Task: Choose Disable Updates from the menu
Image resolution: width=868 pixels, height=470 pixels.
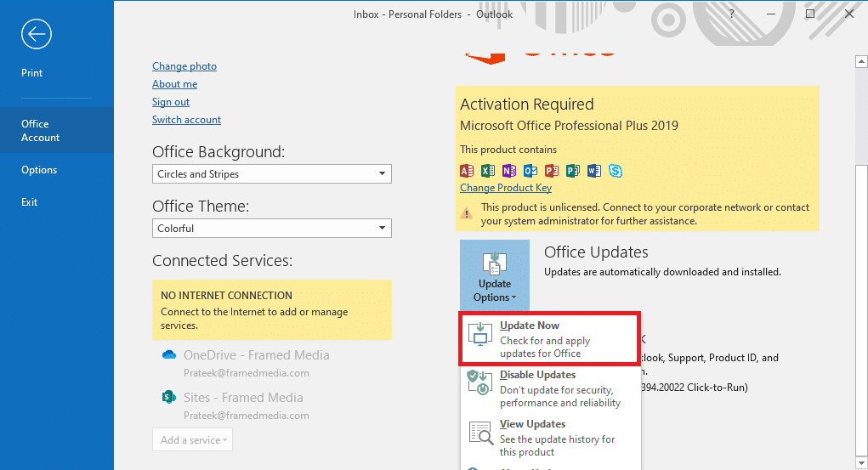Action: [550, 388]
